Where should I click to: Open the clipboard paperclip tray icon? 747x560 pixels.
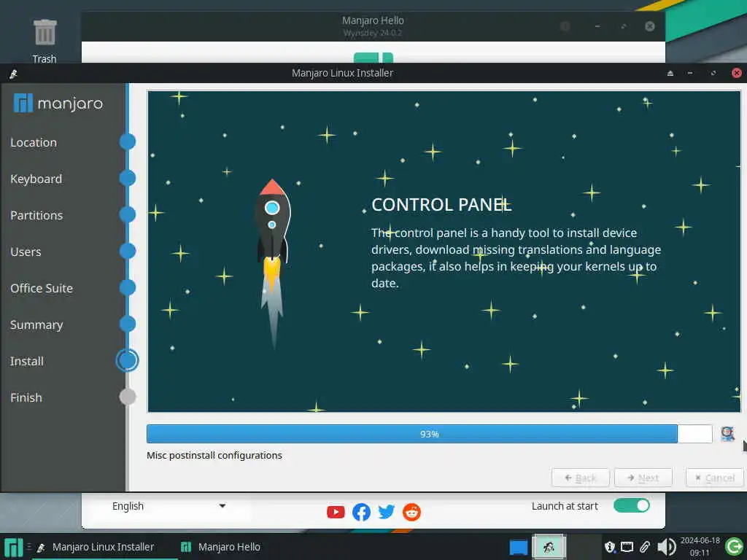(x=645, y=547)
